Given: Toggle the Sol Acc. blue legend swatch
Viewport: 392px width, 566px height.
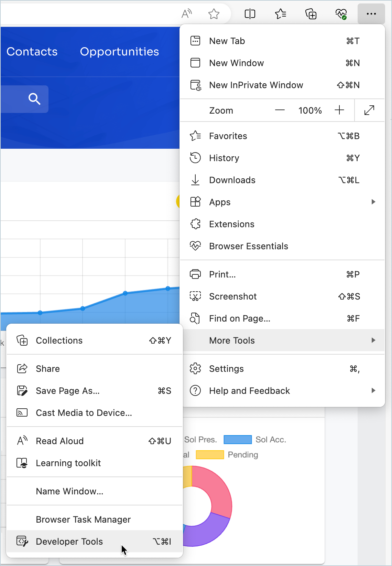Looking at the screenshot, I should click(x=238, y=440).
